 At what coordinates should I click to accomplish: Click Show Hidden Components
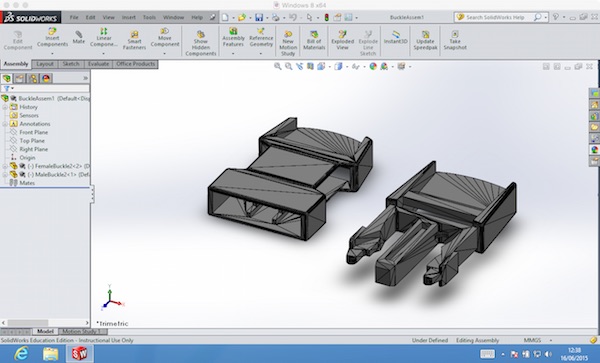coord(201,43)
